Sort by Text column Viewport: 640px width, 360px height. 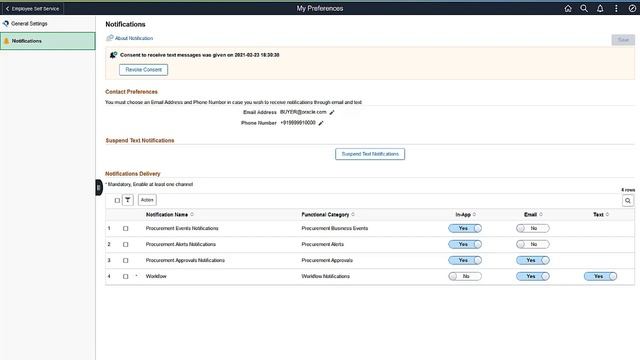pyautogui.click(x=601, y=214)
